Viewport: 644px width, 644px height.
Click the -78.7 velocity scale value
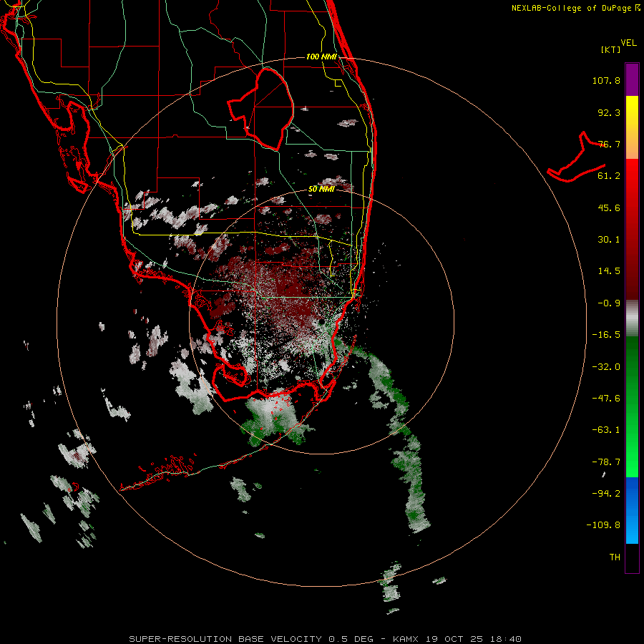606,462
